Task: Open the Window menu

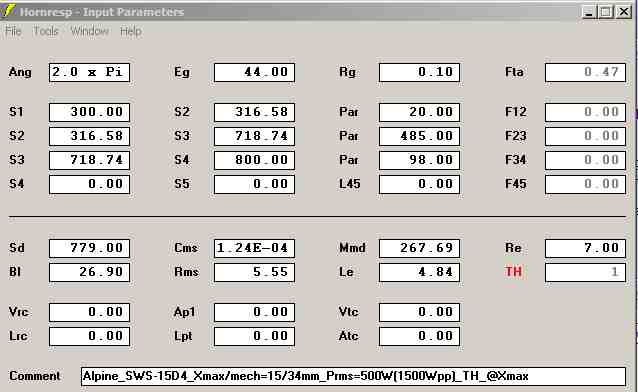Action: [90, 31]
